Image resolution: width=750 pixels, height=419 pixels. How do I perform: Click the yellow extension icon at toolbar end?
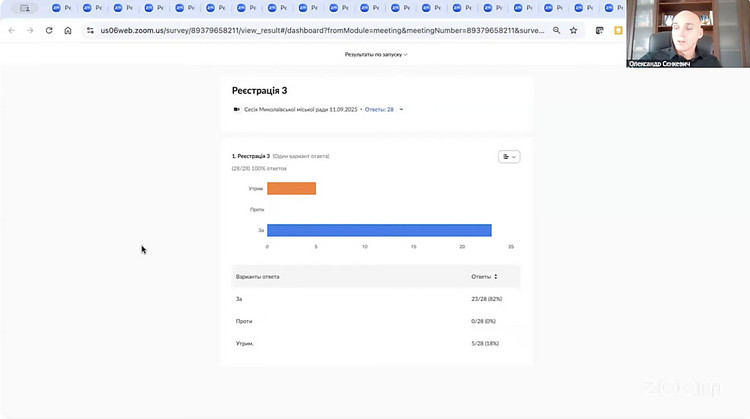click(618, 31)
